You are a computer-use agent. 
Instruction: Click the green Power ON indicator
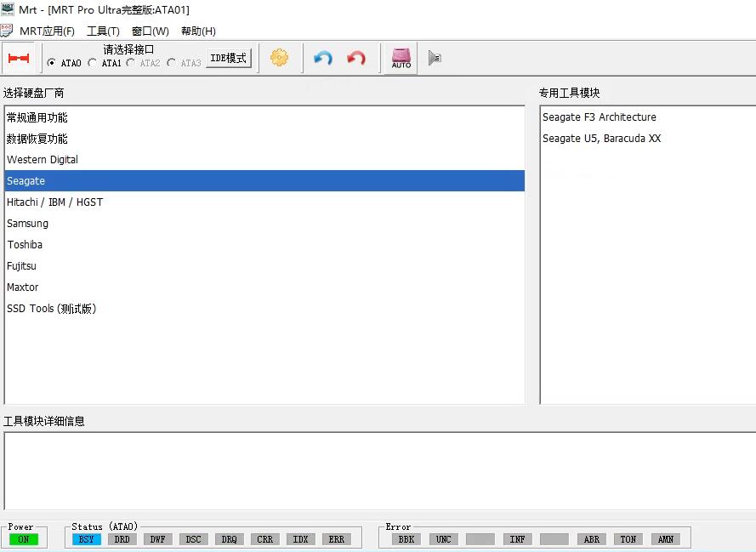(24, 539)
